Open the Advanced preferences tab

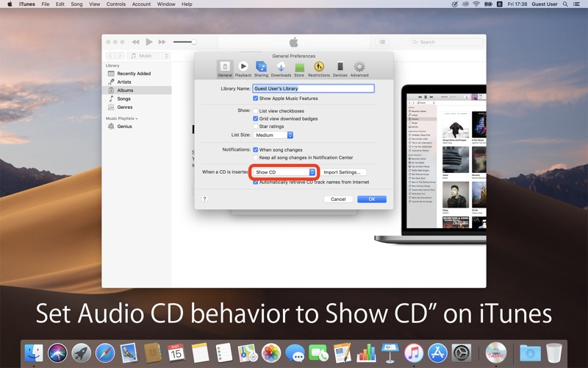tap(359, 69)
